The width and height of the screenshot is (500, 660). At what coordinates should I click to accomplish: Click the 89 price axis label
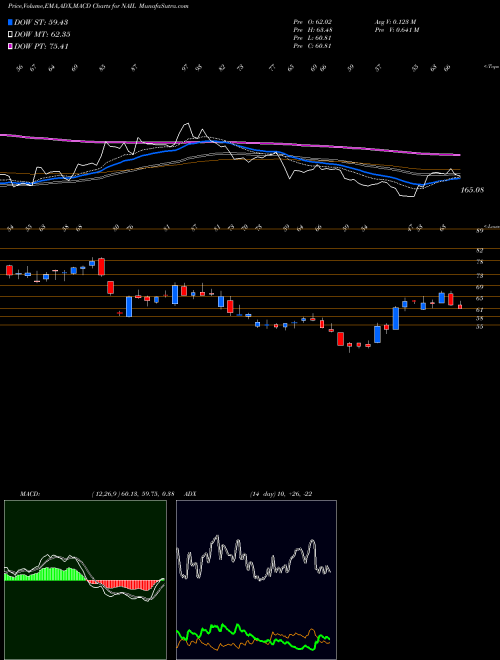click(479, 231)
